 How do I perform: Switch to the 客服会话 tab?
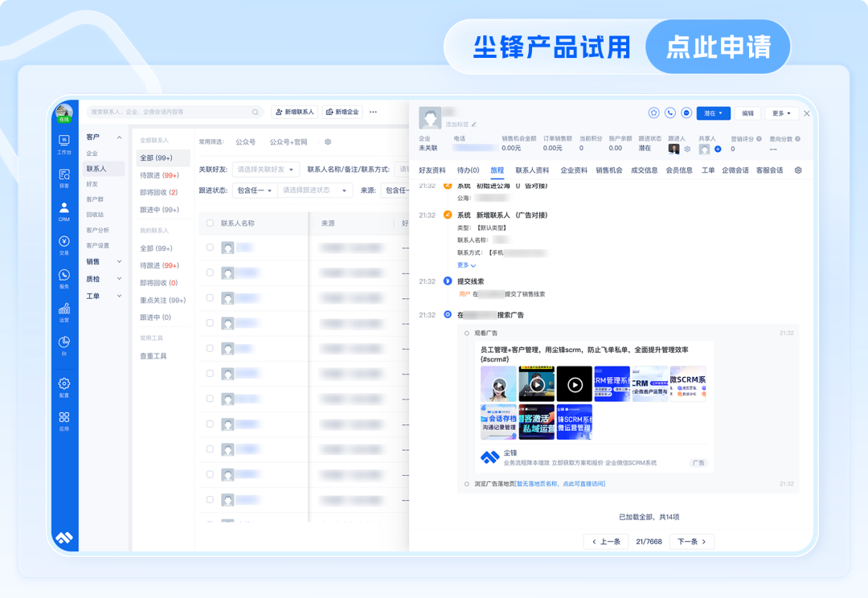pyautogui.click(x=769, y=170)
